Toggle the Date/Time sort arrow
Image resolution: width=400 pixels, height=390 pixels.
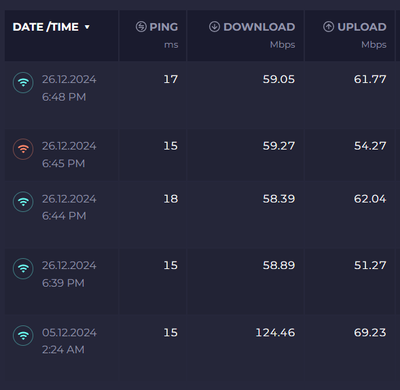pyautogui.click(x=87, y=27)
